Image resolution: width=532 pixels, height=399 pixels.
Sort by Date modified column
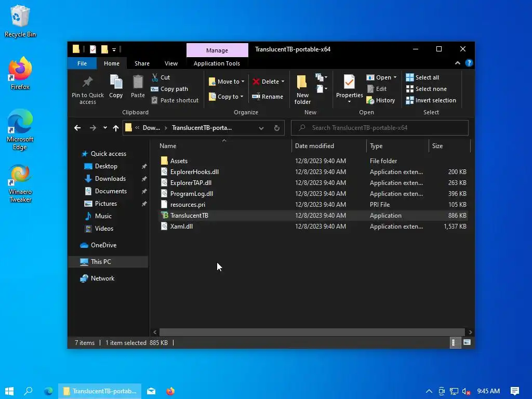click(314, 146)
